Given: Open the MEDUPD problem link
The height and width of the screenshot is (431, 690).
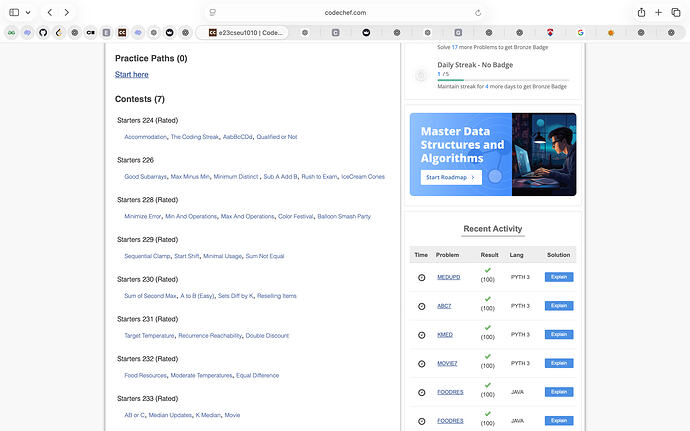Looking at the screenshot, I should tap(448, 277).
